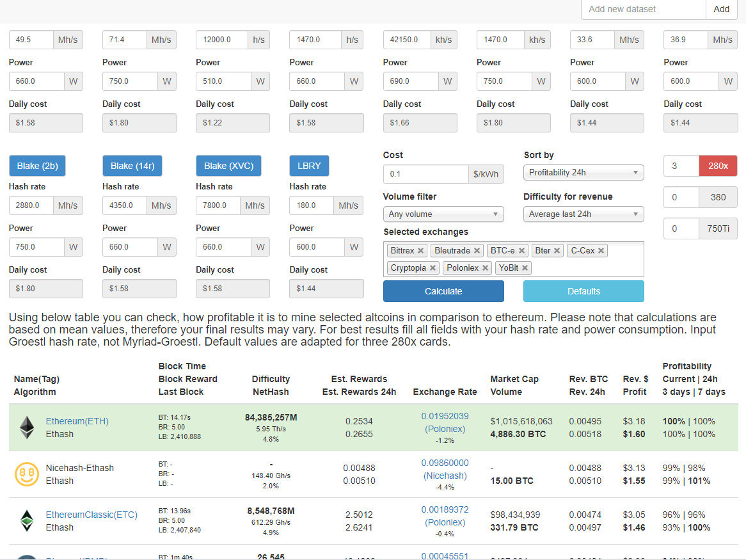Click the Name(Tag) Algorithm column header
Viewport: 746px width, 560px height.
tap(36, 385)
